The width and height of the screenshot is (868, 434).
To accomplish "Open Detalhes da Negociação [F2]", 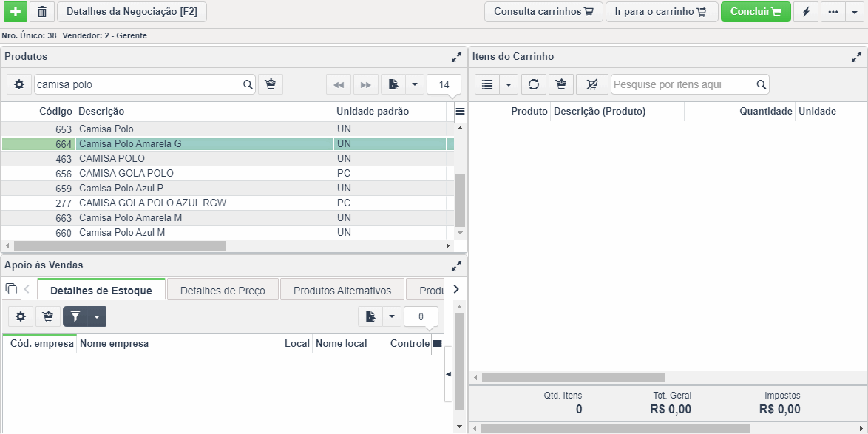I will 132,12.
